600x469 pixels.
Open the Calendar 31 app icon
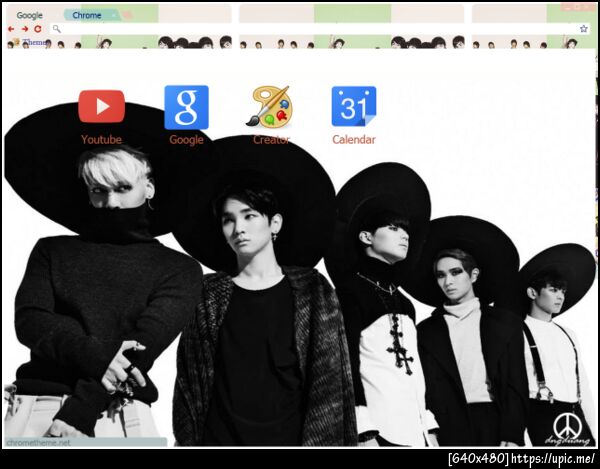[354, 106]
